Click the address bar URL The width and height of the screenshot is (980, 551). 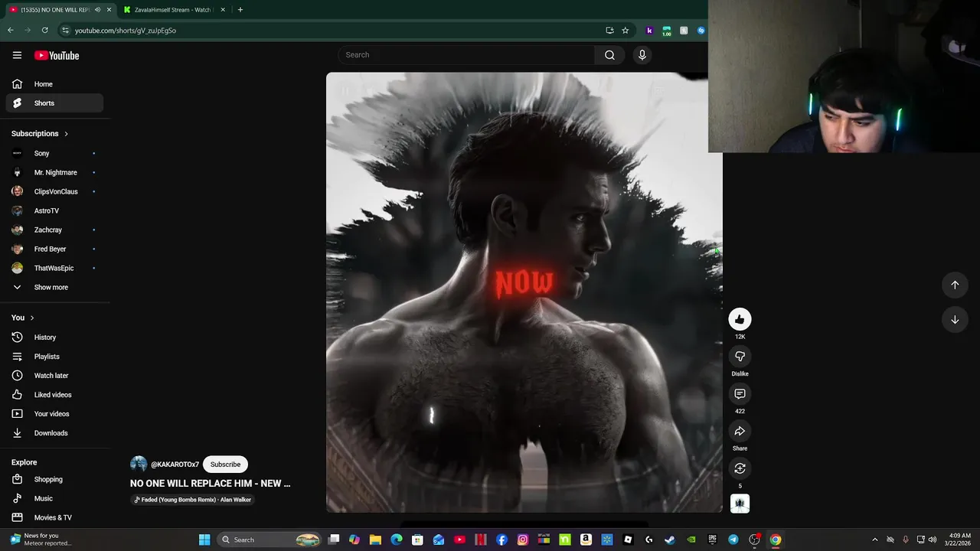click(x=126, y=31)
